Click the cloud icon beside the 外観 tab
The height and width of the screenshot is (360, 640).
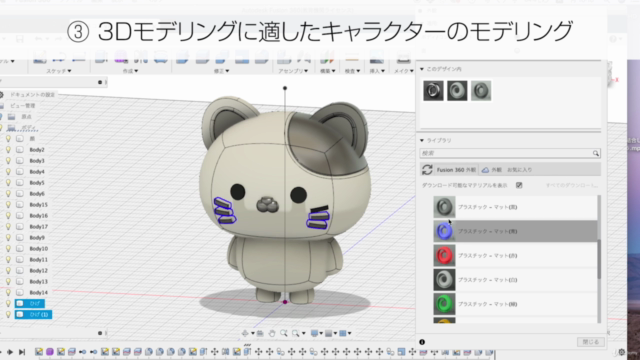click(485, 170)
